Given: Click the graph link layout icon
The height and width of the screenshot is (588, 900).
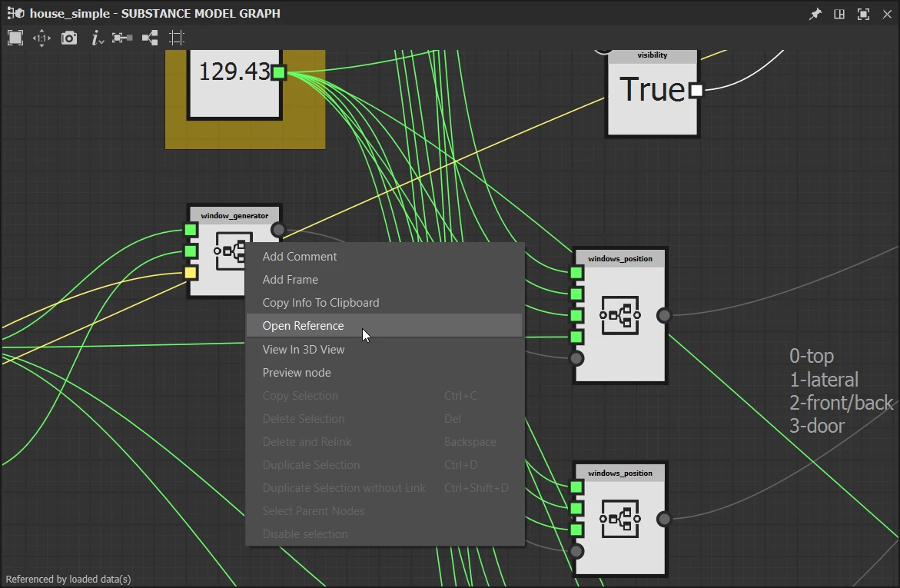Looking at the screenshot, I should click(x=150, y=38).
